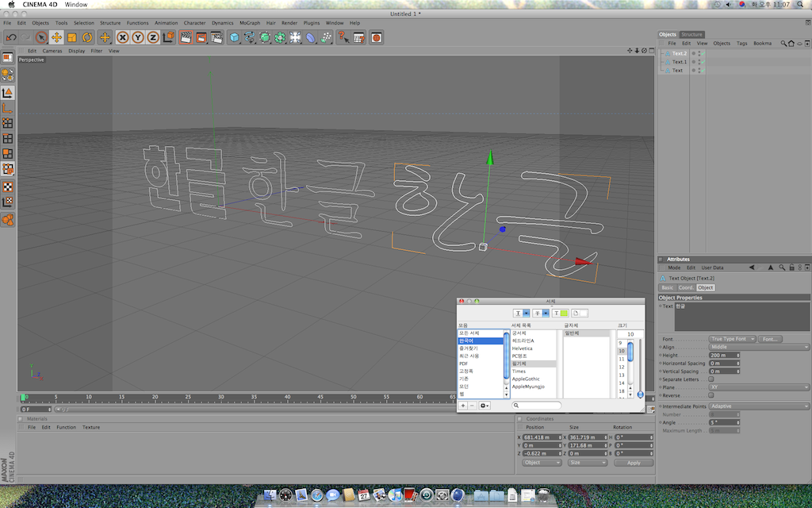This screenshot has width=812, height=508.
Task: Click the Render View clapperboard icon
Action: click(x=186, y=37)
